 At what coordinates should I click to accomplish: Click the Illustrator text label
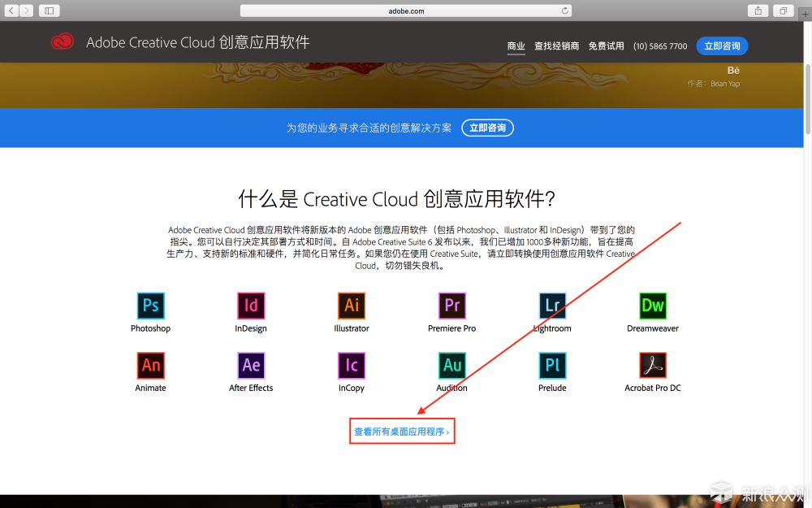click(352, 328)
